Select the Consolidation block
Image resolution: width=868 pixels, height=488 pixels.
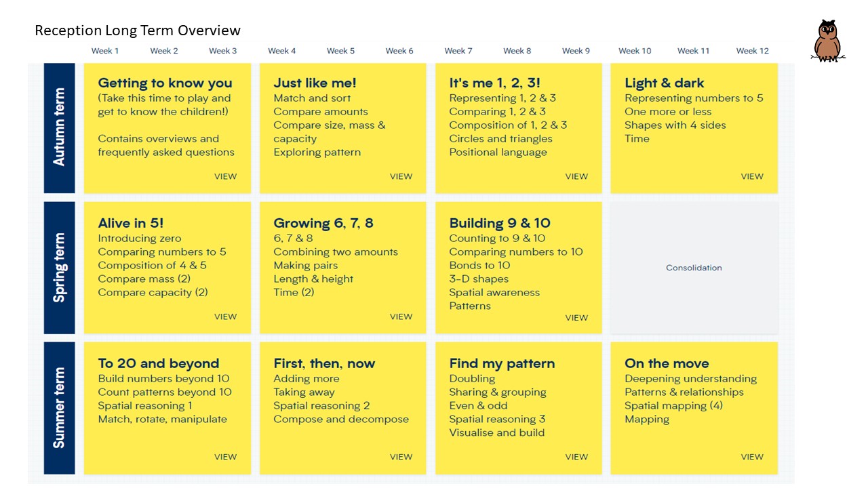[x=694, y=268]
